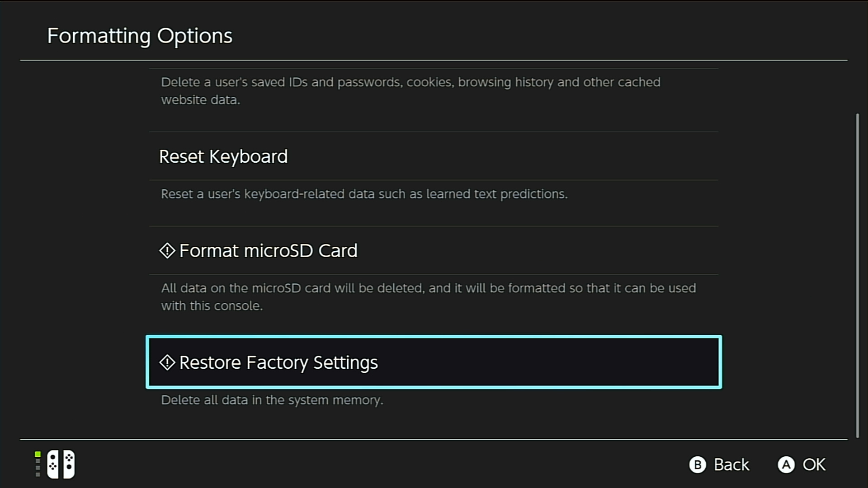Click the 'Delete all data in the system memory' text

(272, 400)
